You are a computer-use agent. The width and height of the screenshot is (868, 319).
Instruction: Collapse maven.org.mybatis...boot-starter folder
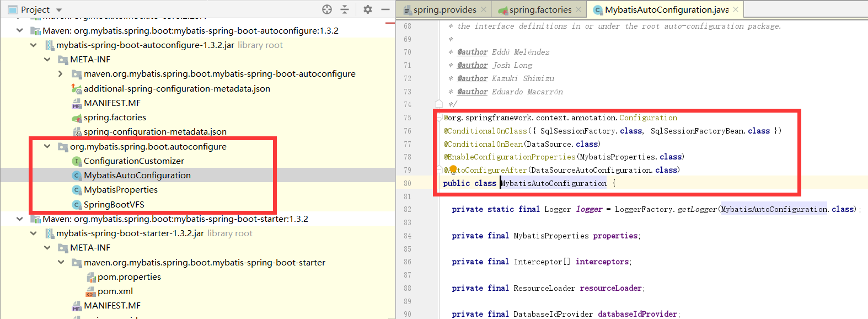[61, 262]
